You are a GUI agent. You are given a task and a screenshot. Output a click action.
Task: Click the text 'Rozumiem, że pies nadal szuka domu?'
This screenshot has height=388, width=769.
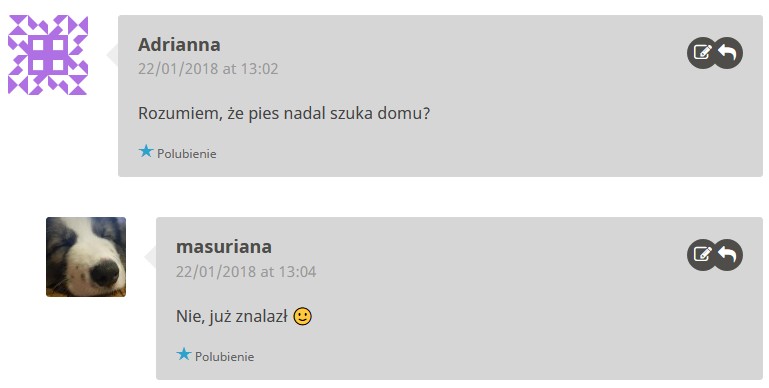(x=284, y=114)
